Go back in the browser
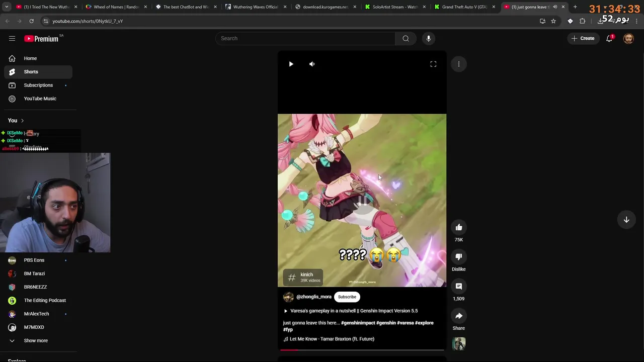Screen dimensions: 644x362 pos(7,21)
